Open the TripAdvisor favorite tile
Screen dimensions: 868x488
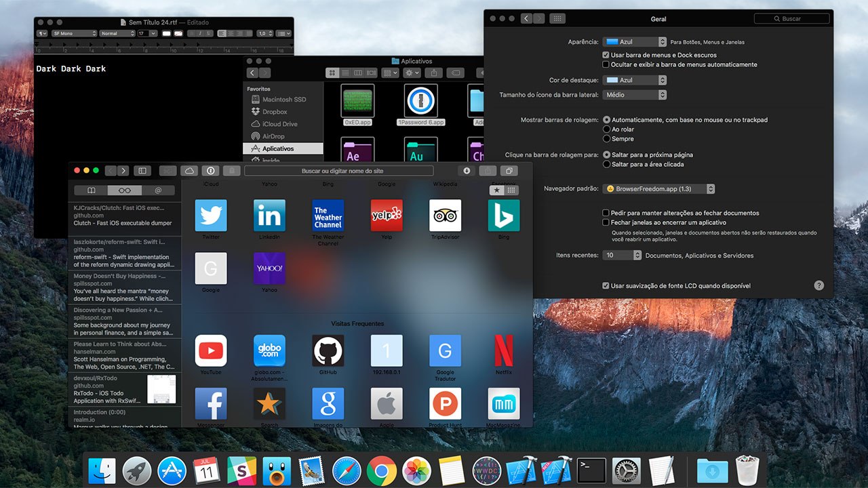click(x=445, y=216)
